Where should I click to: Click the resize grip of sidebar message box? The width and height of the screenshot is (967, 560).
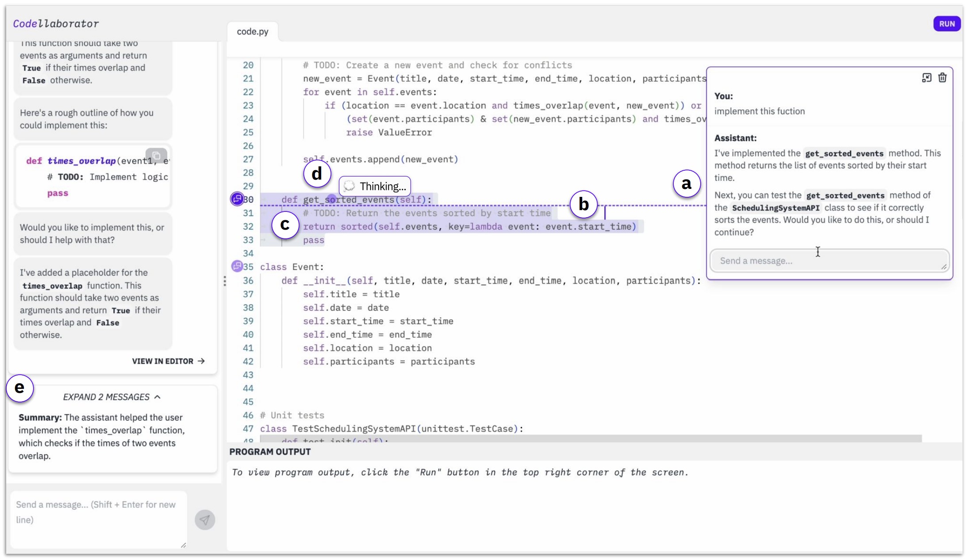click(x=183, y=545)
